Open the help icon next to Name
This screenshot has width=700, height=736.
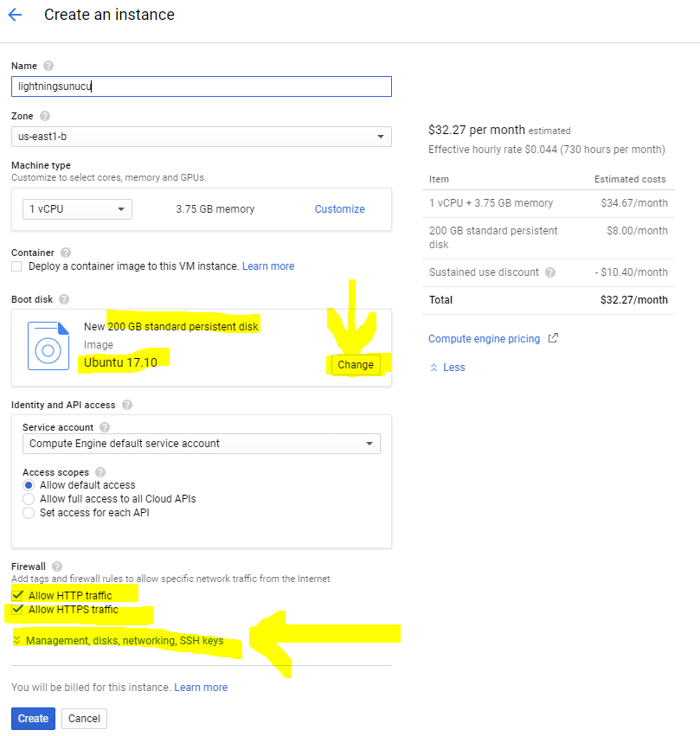coord(48,66)
